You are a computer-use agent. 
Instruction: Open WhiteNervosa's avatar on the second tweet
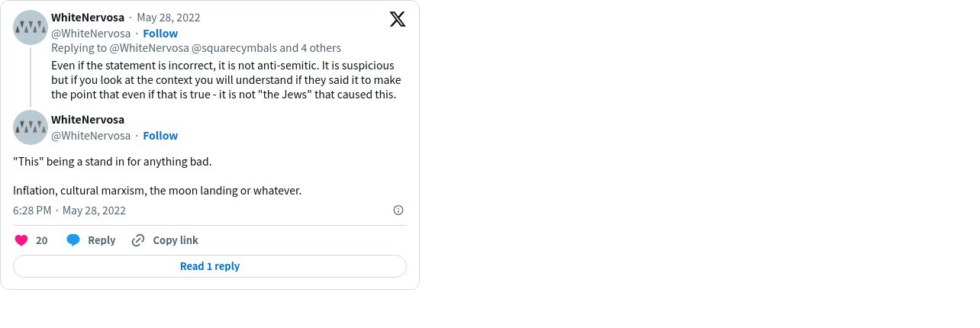click(x=31, y=127)
